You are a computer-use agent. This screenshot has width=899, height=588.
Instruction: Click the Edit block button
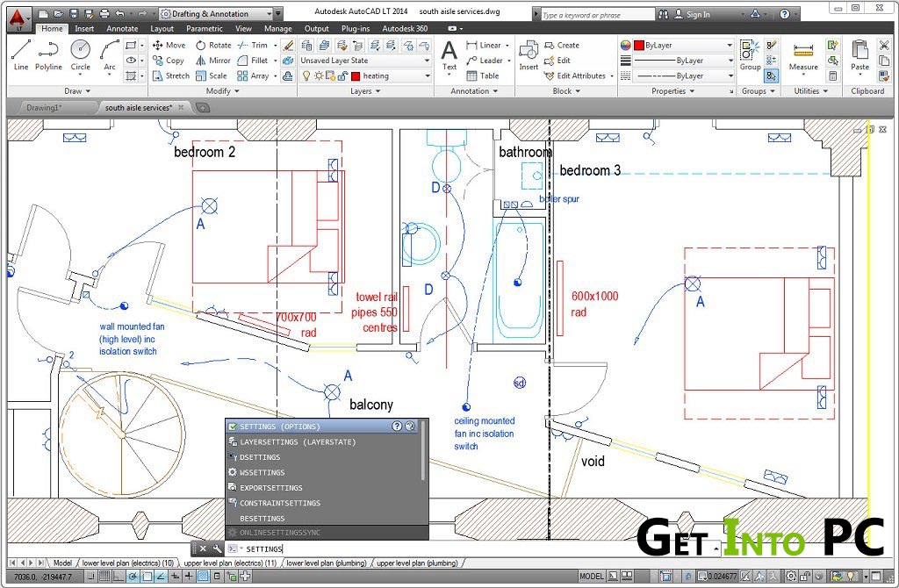[x=557, y=61]
